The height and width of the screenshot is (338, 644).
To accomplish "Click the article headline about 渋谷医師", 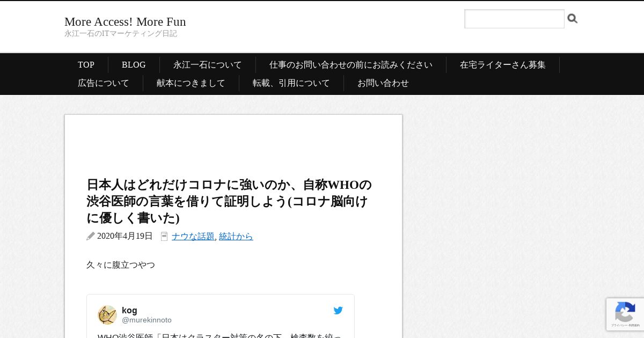I will (229, 201).
